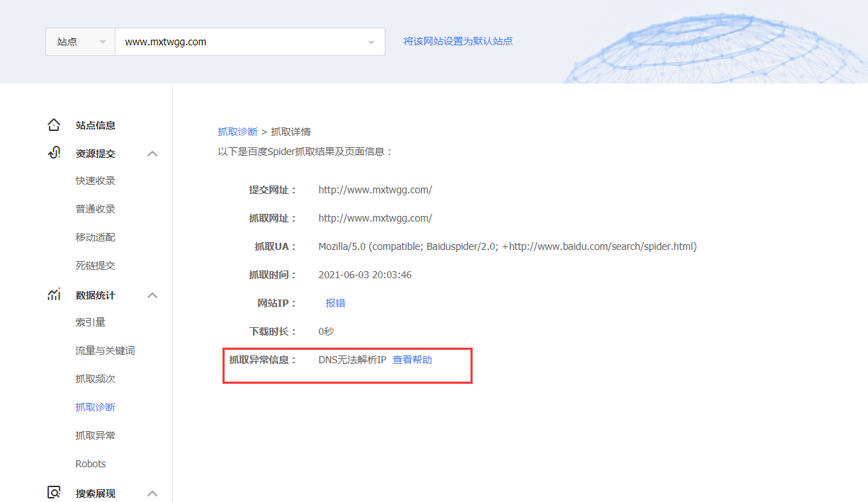This screenshot has height=502, width=868.
Task: Click the 搜索展现 search icon
Action: click(x=54, y=493)
